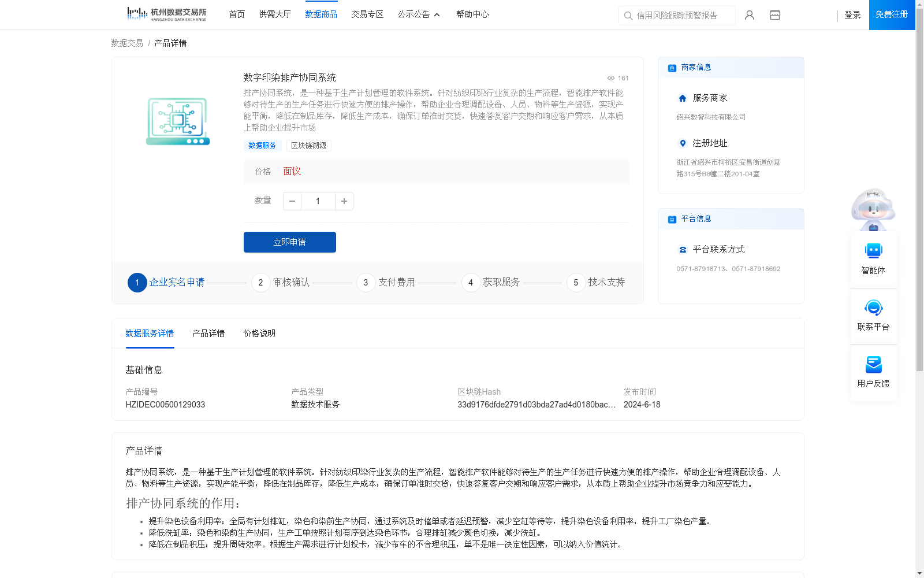Image resolution: width=924 pixels, height=578 pixels.
Task: Open the user profile icon
Action: 750,15
